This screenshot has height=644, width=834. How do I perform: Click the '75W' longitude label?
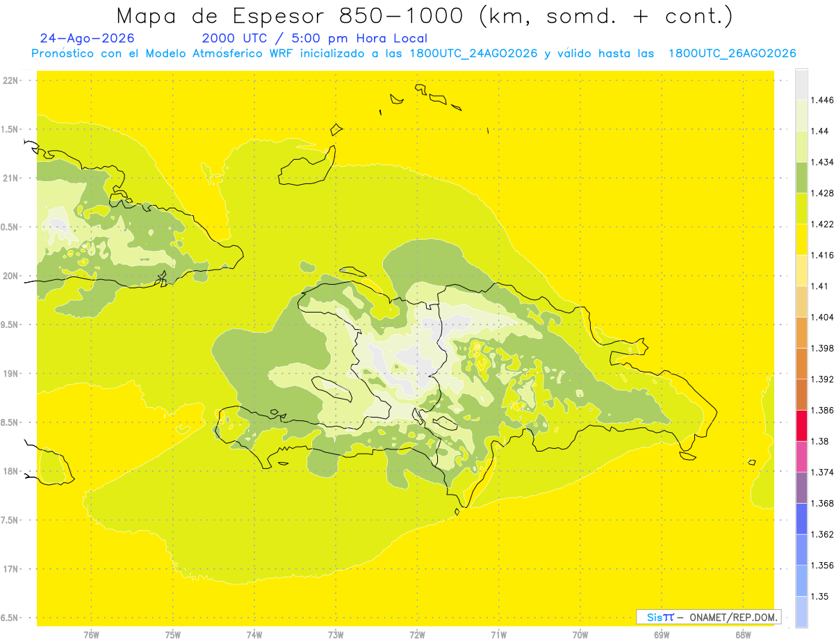coord(173,634)
